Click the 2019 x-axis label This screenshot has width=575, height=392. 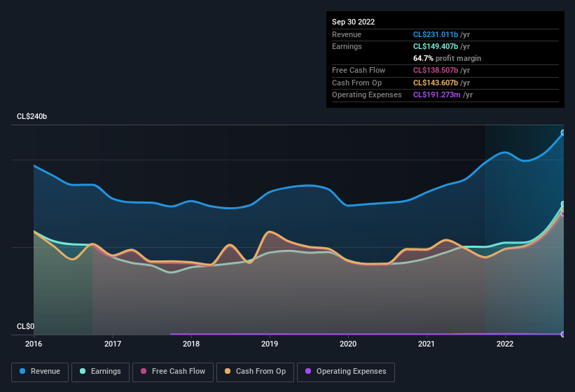click(x=270, y=344)
